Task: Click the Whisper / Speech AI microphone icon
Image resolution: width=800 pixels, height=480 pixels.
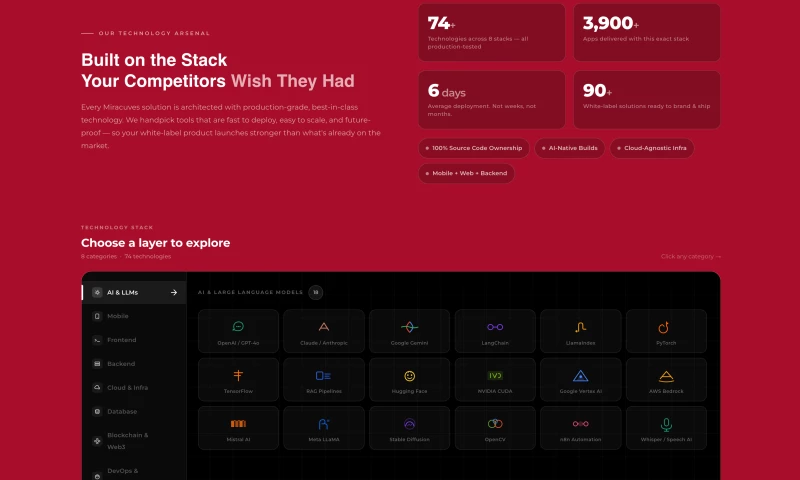Action: pos(666,424)
